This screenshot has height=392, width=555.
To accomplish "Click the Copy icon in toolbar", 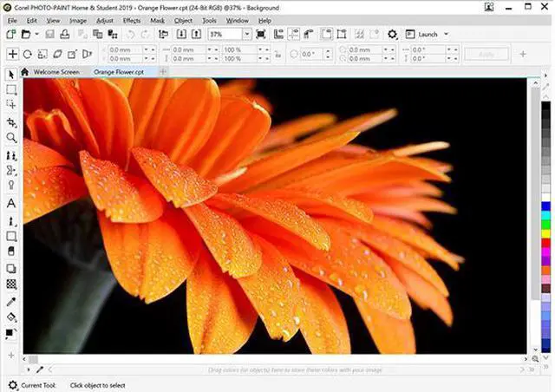I will pos(97,35).
